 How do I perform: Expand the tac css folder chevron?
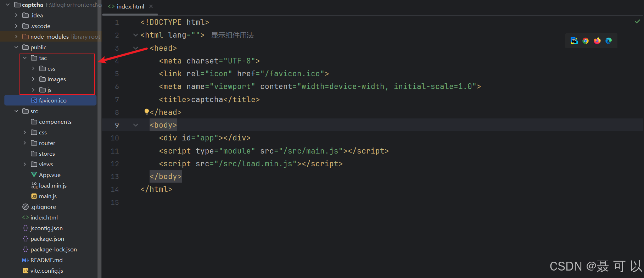pyautogui.click(x=33, y=68)
